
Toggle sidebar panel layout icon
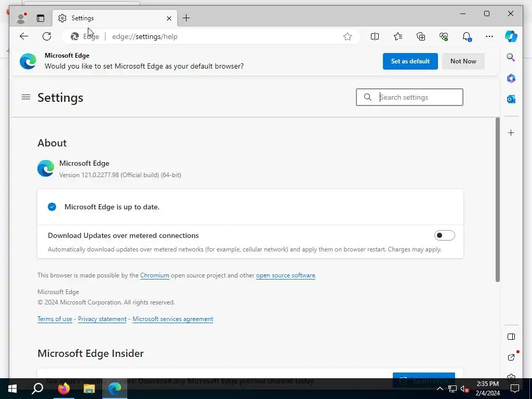pos(511,337)
